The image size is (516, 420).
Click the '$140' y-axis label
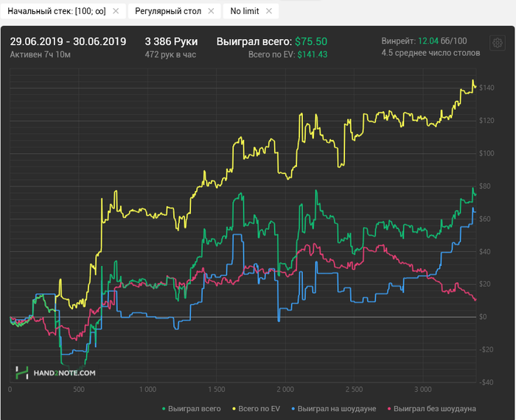[x=487, y=88]
